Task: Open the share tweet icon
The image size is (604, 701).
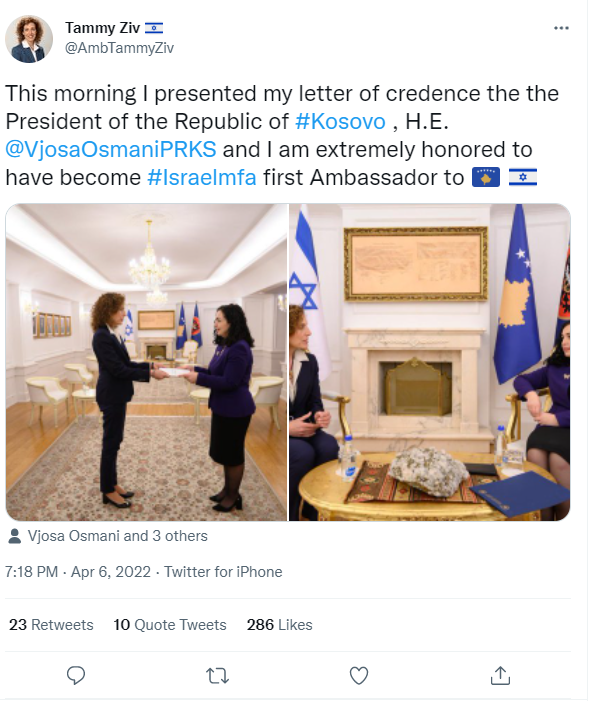Action: click(502, 676)
